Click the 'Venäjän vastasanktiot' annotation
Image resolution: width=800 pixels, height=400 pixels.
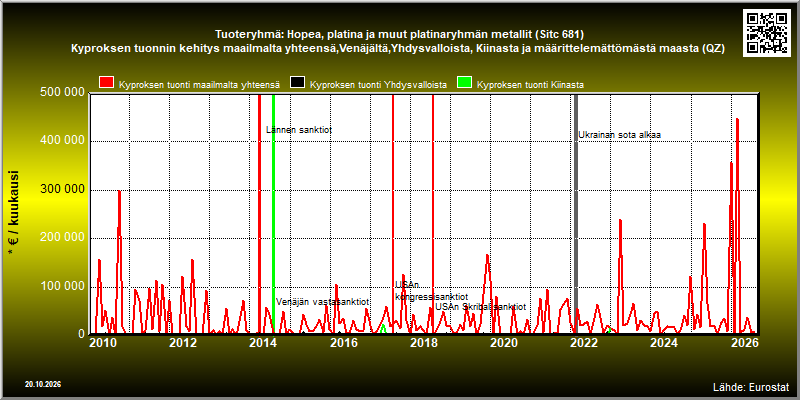coord(322,302)
